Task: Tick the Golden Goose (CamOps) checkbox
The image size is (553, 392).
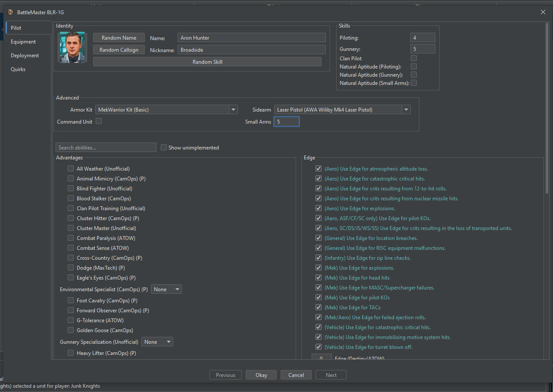Action: tap(71, 330)
